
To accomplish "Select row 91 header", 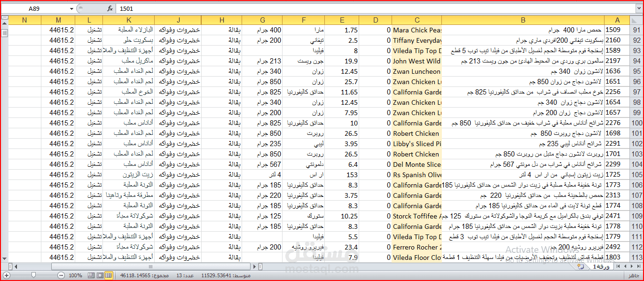I will click(636, 30).
